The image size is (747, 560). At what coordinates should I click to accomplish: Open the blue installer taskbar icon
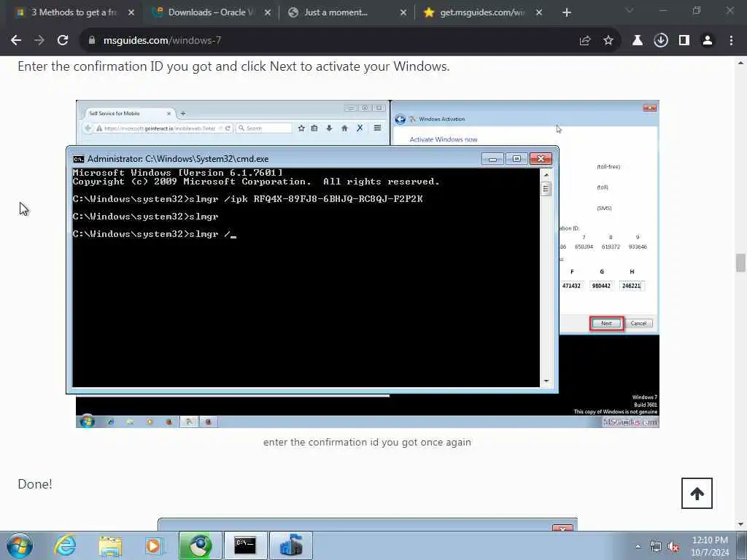coord(290,545)
